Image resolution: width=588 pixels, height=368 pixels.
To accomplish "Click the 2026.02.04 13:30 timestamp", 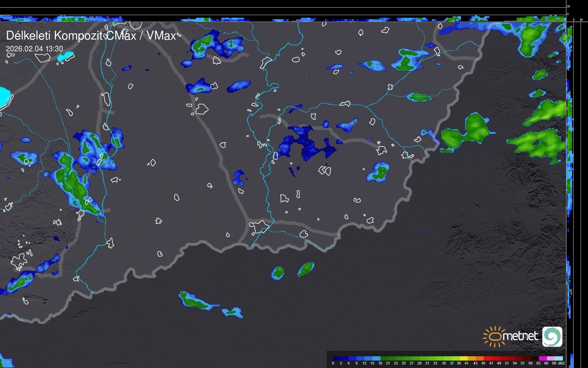I will tap(34, 49).
